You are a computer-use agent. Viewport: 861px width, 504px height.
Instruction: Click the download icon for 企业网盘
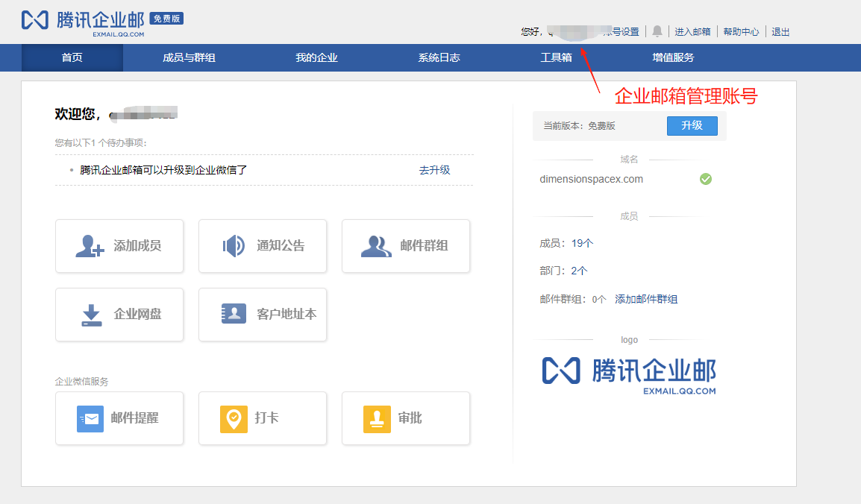click(x=92, y=315)
